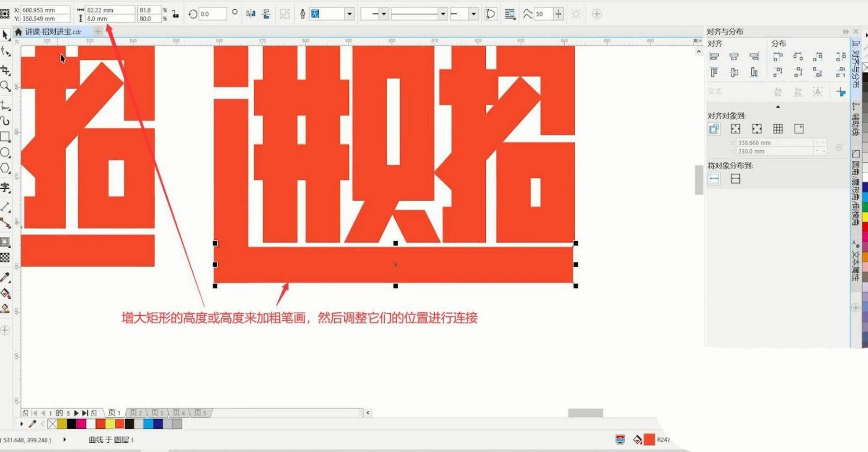The width and height of the screenshot is (868, 452).
Task: Click the Mirror horizontally icon
Action: (x=251, y=14)
